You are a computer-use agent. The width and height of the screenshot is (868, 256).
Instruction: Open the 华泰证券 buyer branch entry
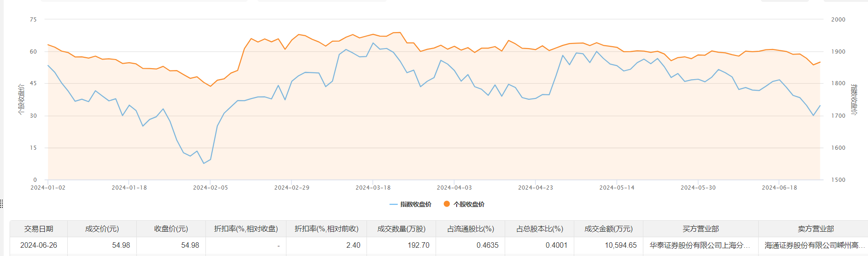pyautogui.click(x=700, y=245)
